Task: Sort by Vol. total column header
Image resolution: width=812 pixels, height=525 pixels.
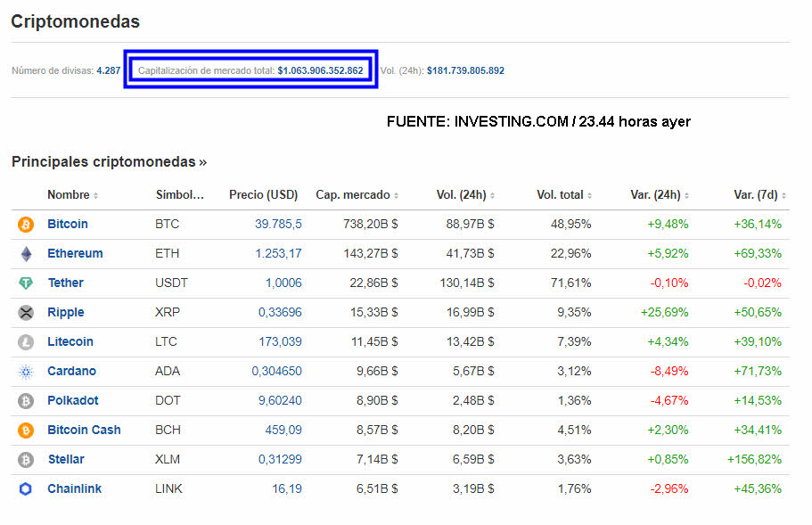Action: point(563,195)
